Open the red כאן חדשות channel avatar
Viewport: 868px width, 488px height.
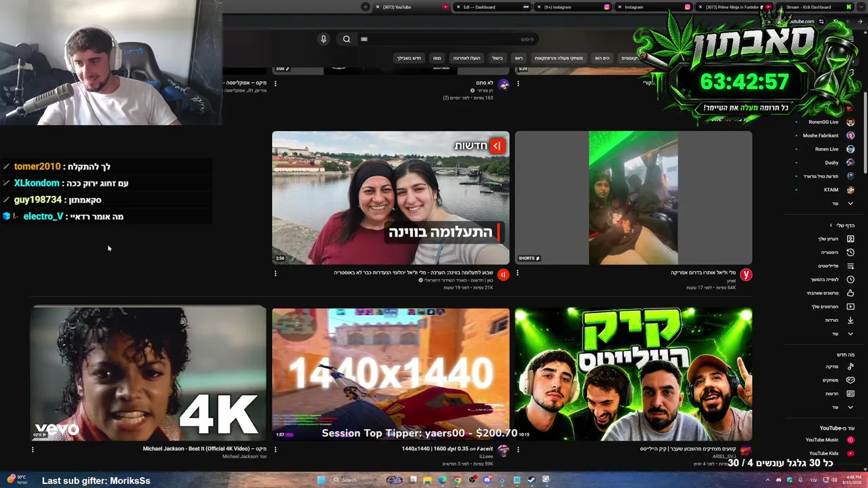503,274
